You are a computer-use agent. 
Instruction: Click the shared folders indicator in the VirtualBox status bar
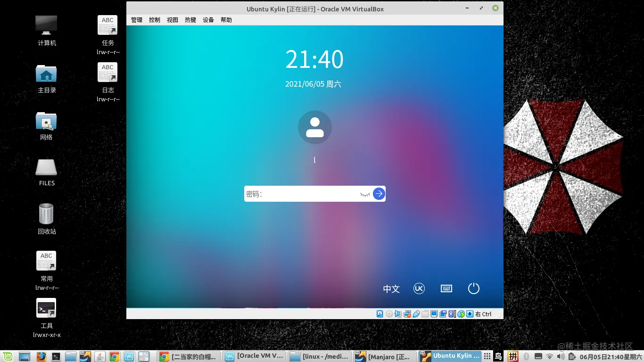click(425, 314)
